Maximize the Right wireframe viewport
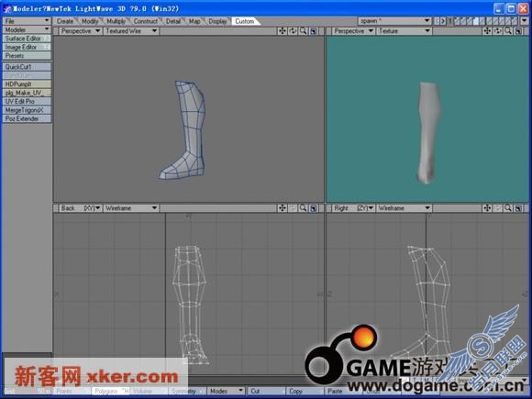Screen dimensions: 532x399 [518, 208]
